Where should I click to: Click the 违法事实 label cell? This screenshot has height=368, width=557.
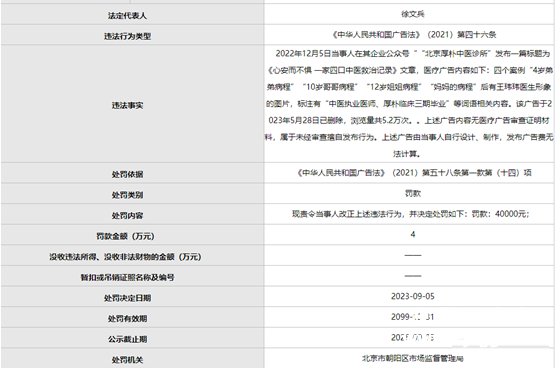click(x=132, y=104)
